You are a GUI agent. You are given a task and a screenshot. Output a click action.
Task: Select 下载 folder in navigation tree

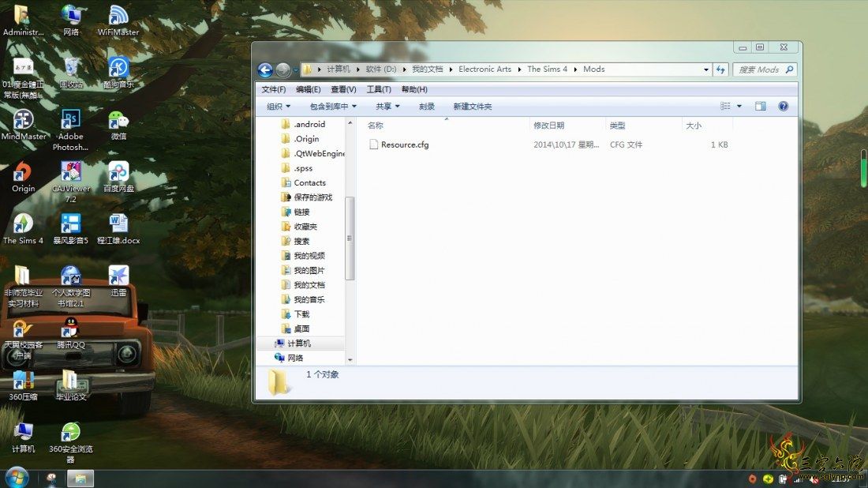(x=296, y=314)
